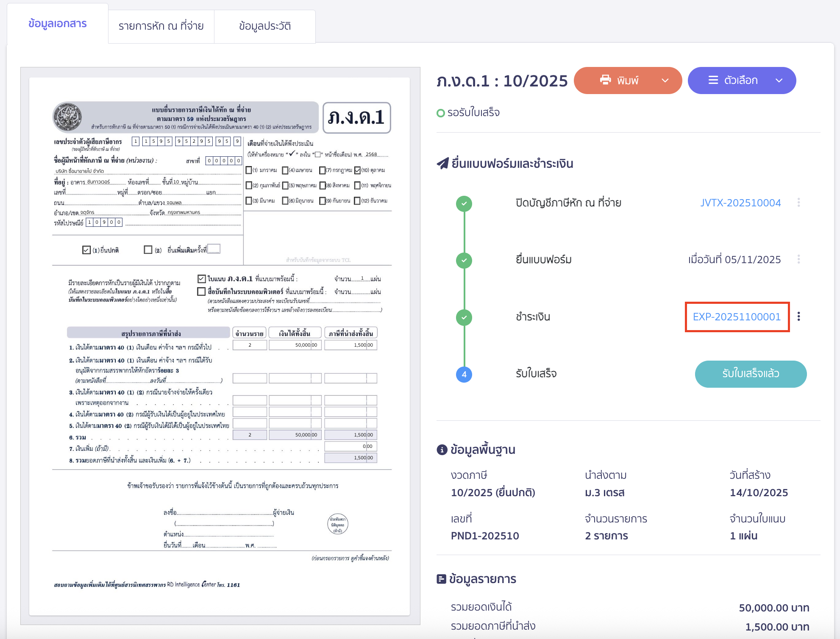Expand the พิมพ์ dropdown arrow
The width and height of the screenshot is (840, 639).
coord(665,80)
